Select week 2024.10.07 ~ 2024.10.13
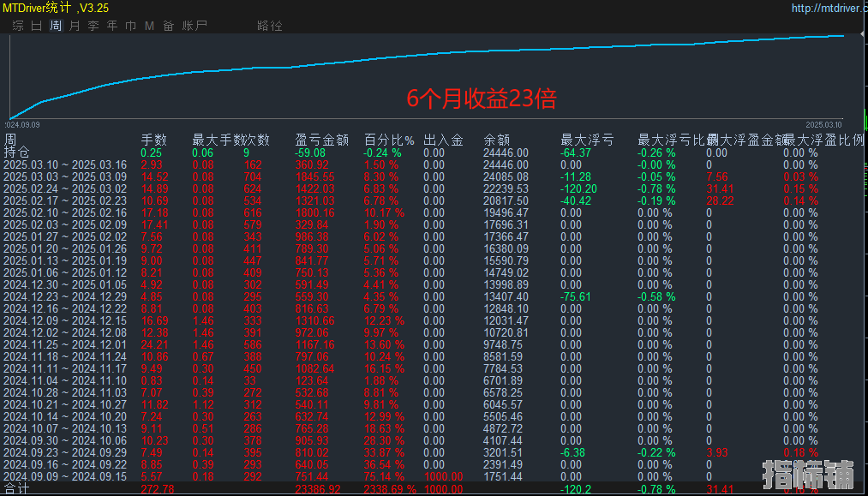This screenshot has width=868, height=496. click(65, 428)
